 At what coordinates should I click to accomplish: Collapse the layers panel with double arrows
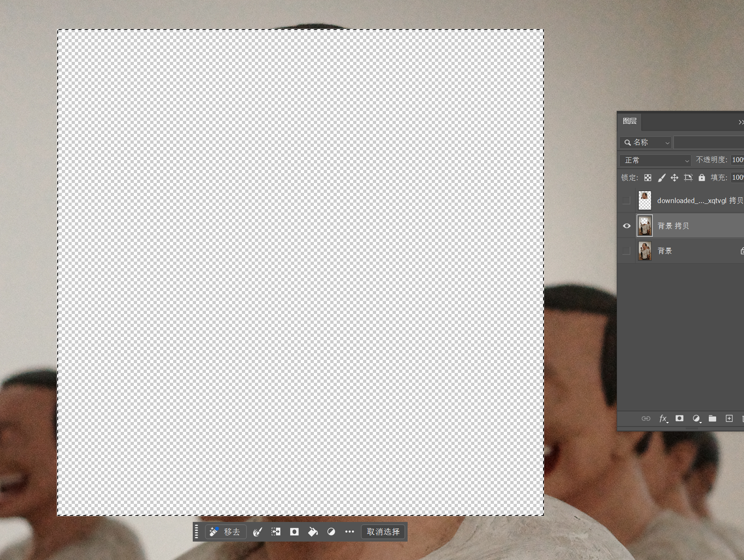tap(740, 122)
